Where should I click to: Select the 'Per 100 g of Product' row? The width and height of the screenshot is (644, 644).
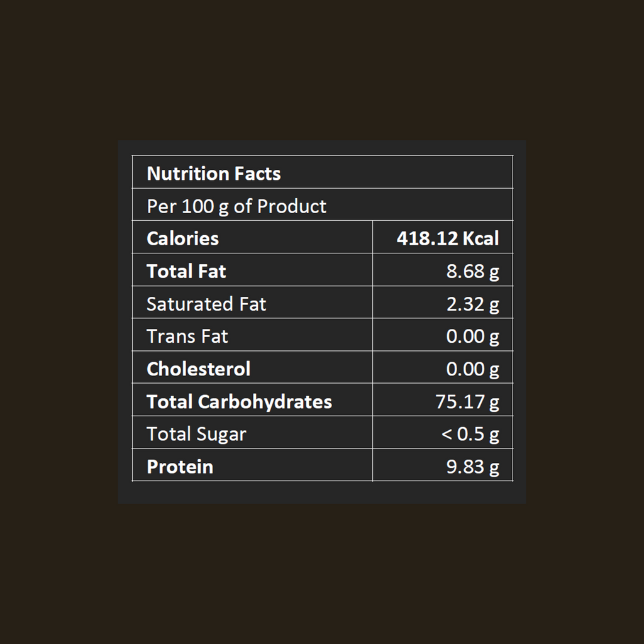point(236,206)
